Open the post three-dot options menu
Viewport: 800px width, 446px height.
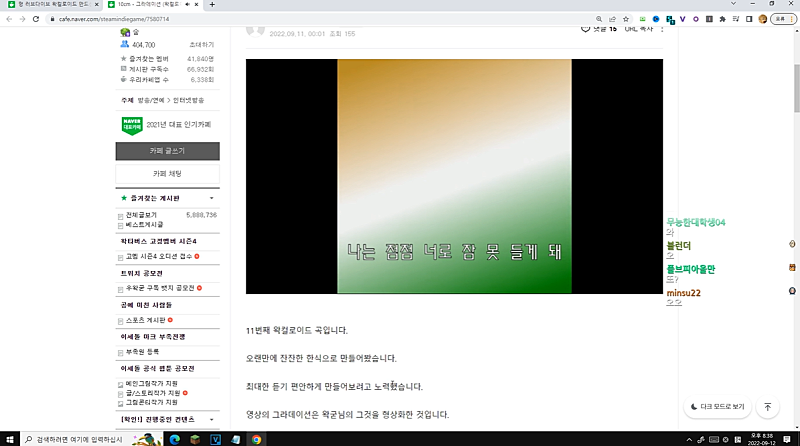click(662, 29)
